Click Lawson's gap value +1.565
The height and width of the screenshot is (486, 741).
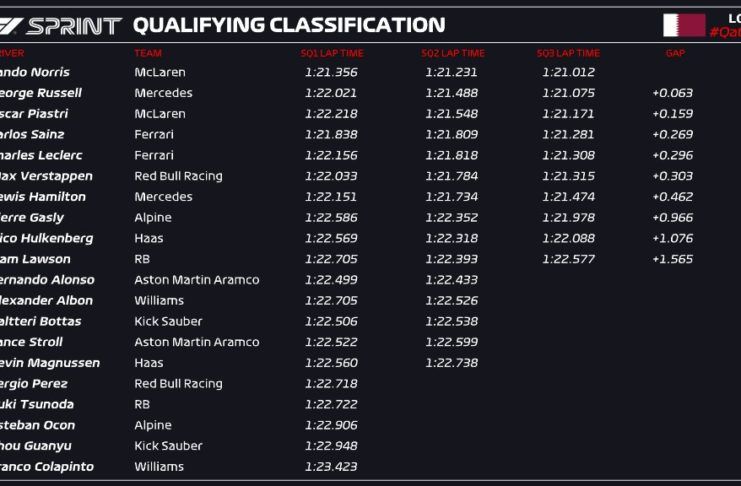[x=672, y=259]
